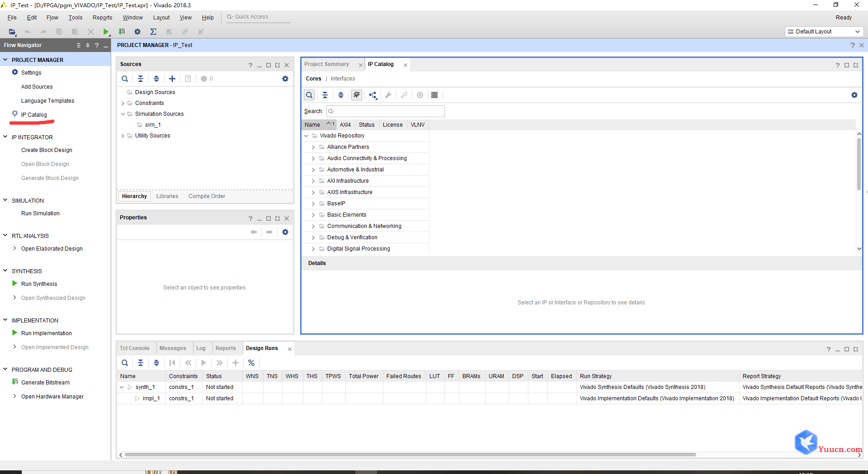Viewport: 868px width, 474px height.
Task: Click Create Block Design
Action: tap(47, 150)
